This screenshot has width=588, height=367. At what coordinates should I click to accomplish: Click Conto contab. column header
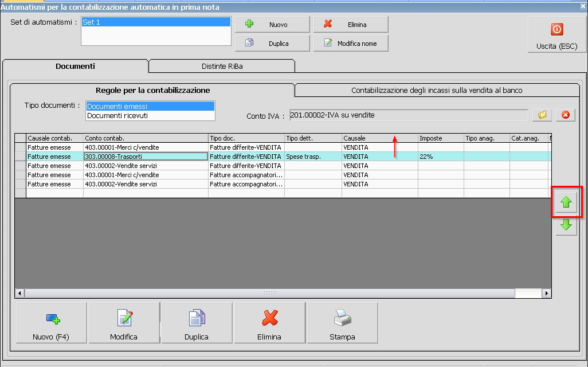tap(146, 138)
